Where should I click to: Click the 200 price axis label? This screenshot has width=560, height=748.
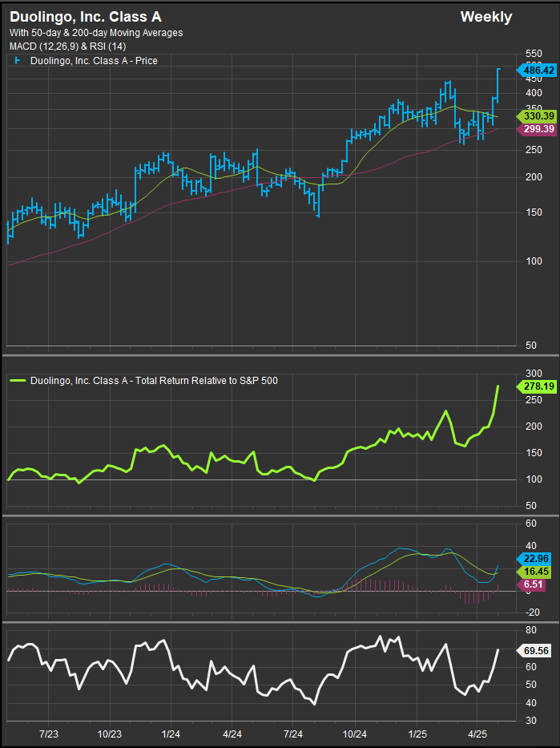(x=534, y=177)
